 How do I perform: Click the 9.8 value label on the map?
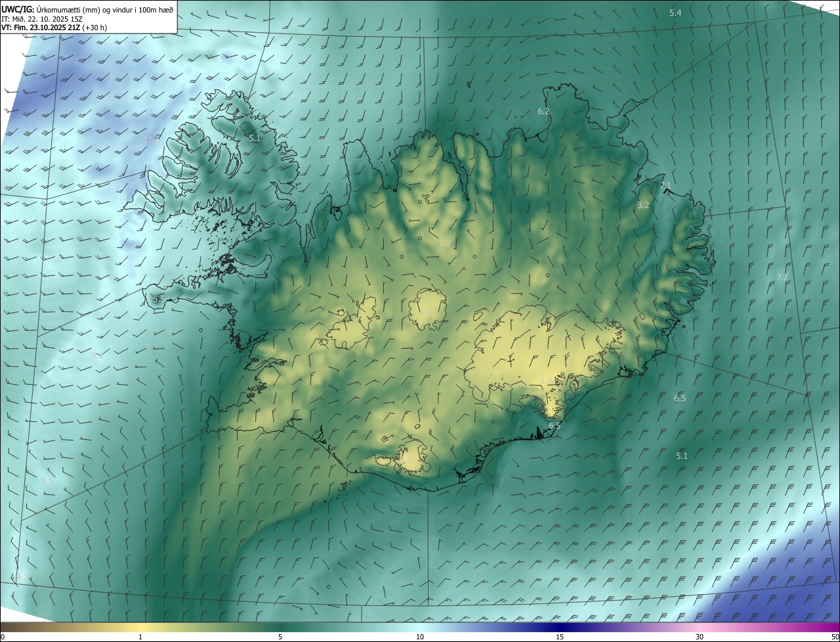click(97, 356)
